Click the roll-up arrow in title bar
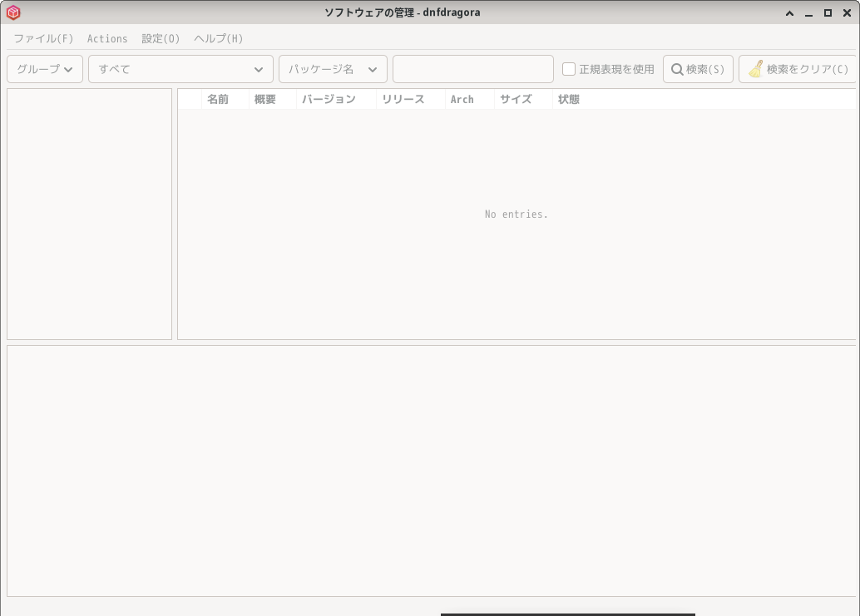860x616 pixels. tap(790, 12)
